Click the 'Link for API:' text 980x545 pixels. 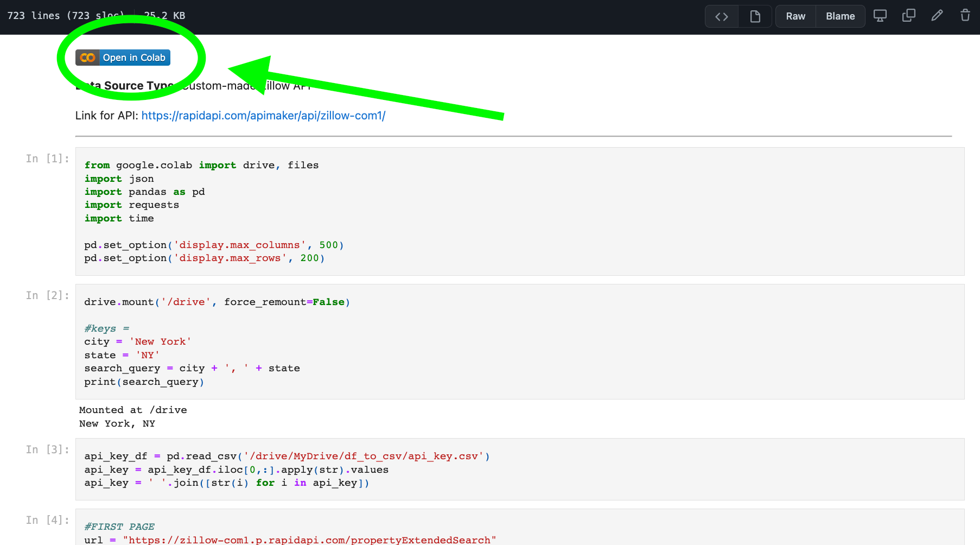[x=107, y=116]
